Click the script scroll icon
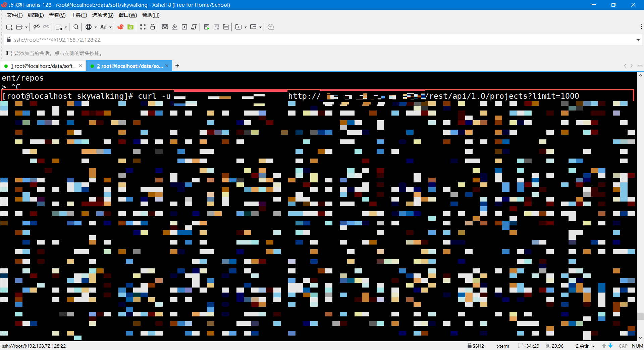 [x=194, y=27]
